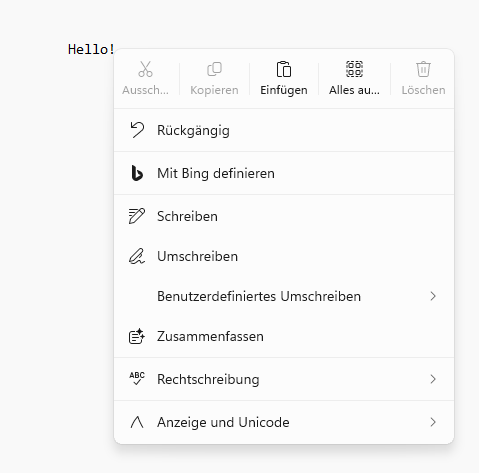This screenshot has width=479, height=473.
Task: Click the Umschreiben pen icon
Action: tap(137, 256)
